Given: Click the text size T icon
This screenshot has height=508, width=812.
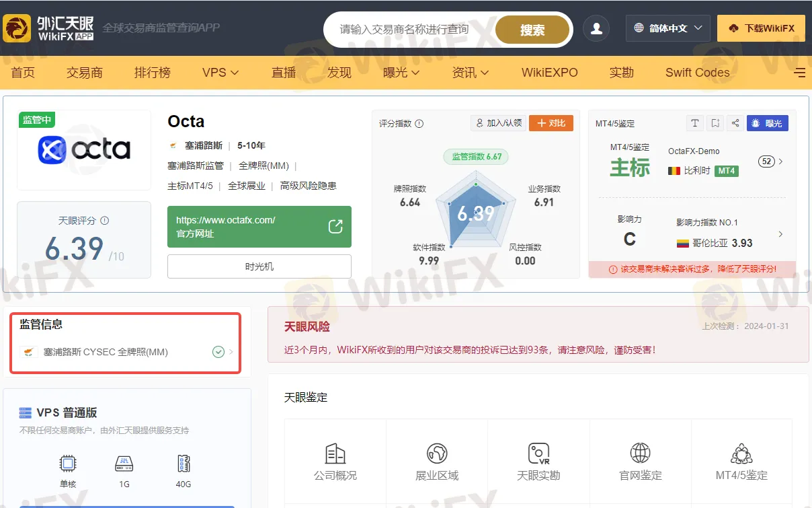Looking at the screenshot, I should click(695, 123).
